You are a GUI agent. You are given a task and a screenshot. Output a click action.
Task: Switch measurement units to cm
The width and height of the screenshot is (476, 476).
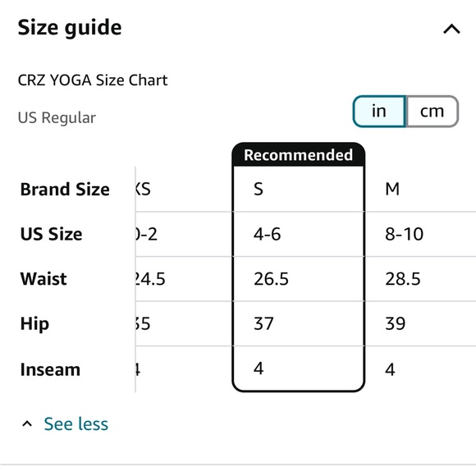433,111
